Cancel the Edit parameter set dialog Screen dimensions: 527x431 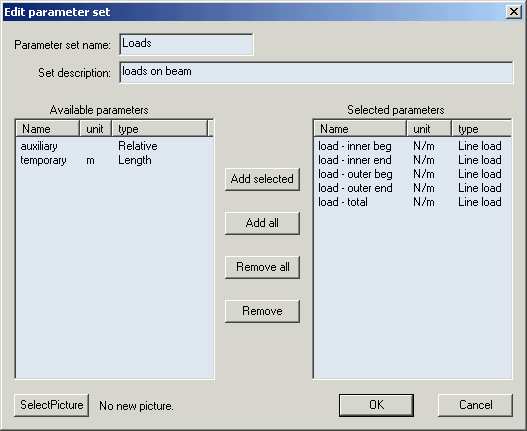coord(475,405)
